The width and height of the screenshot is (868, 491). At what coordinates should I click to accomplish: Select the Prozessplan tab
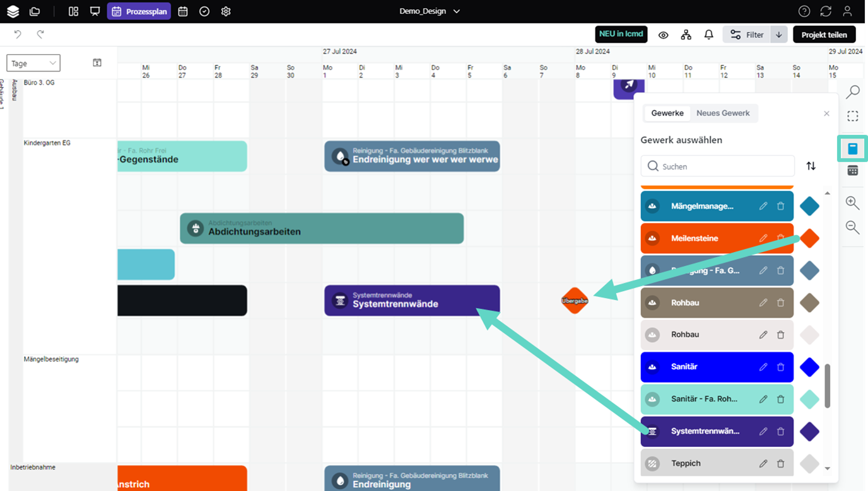pos(139,11)
